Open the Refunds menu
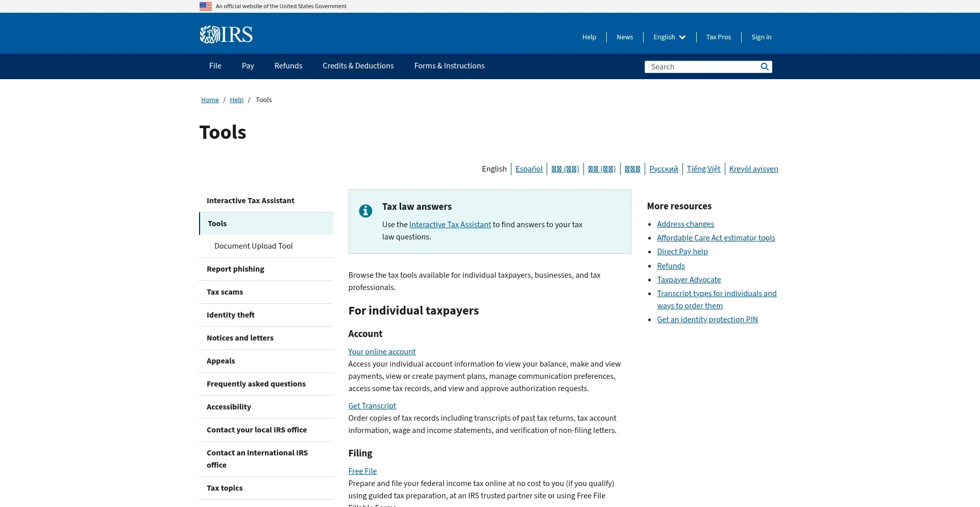The width and height of the screenshot is (980, 507). coord(288,66)
